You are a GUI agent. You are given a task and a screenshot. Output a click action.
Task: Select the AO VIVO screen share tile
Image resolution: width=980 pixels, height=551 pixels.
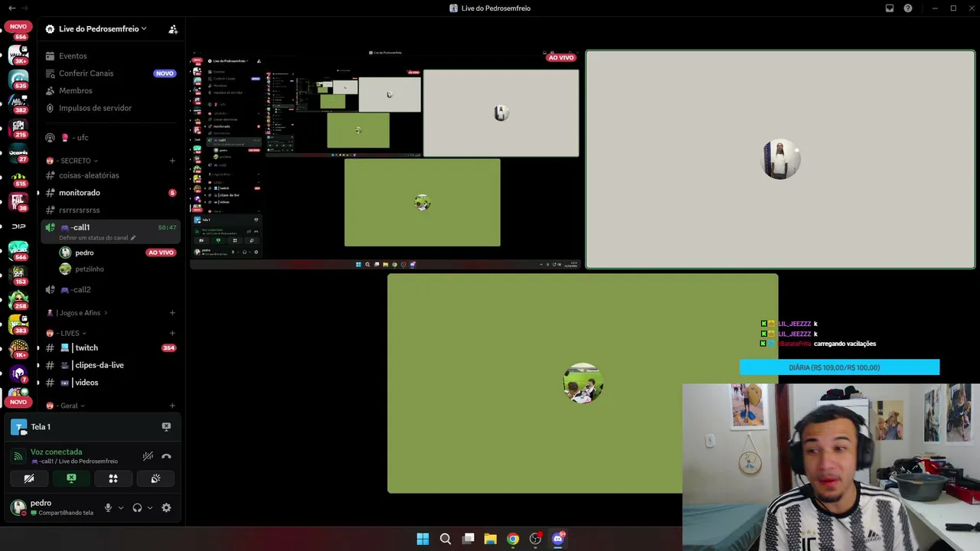[385, 160]
